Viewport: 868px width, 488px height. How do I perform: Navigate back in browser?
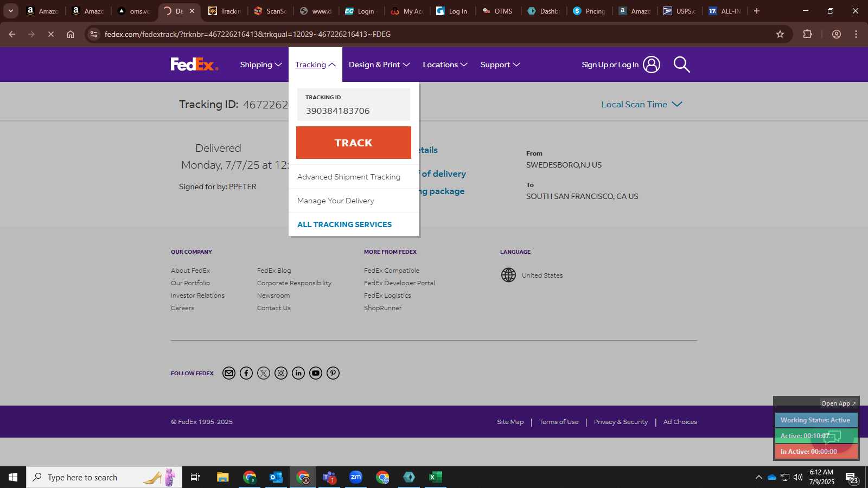point(12,34)
